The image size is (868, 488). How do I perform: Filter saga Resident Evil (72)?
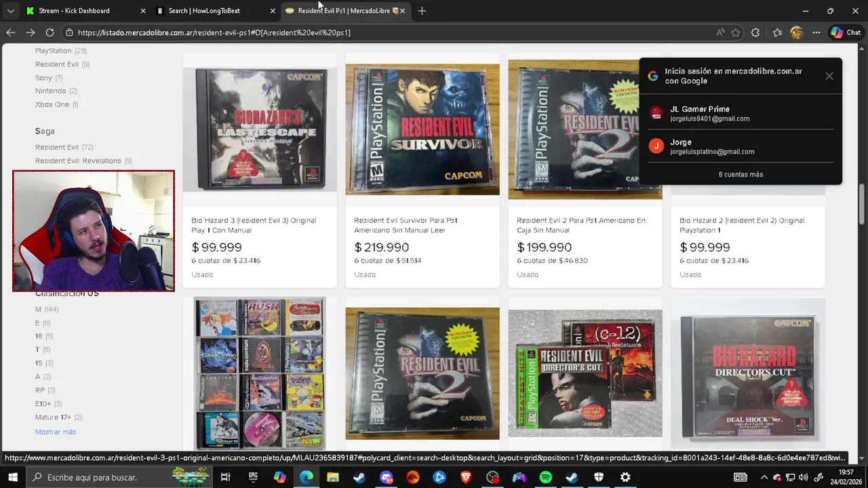coord(64,147)
